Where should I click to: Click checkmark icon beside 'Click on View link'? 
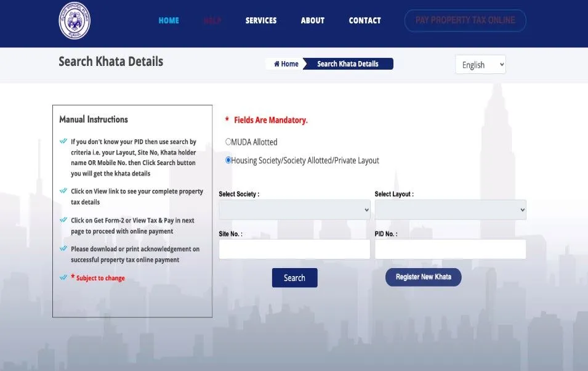tap(63, 191)
